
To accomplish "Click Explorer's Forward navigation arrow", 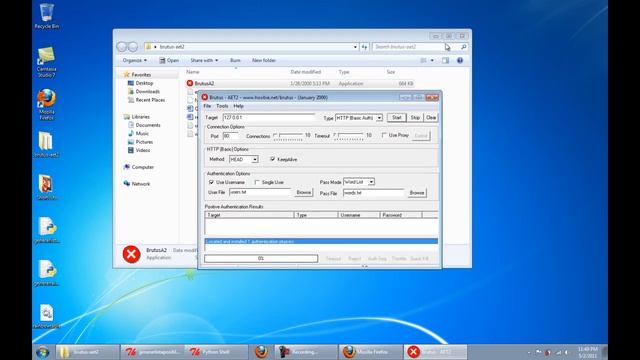I will 133,47.
